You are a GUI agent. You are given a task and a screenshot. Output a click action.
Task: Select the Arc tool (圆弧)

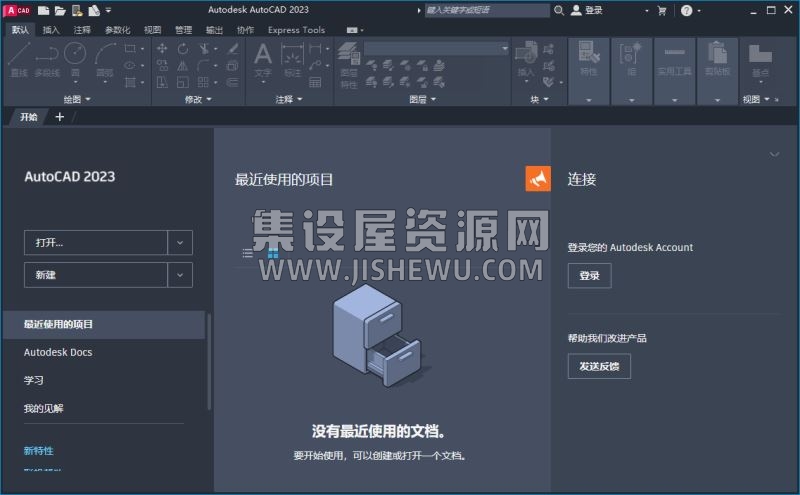[105, 60]
